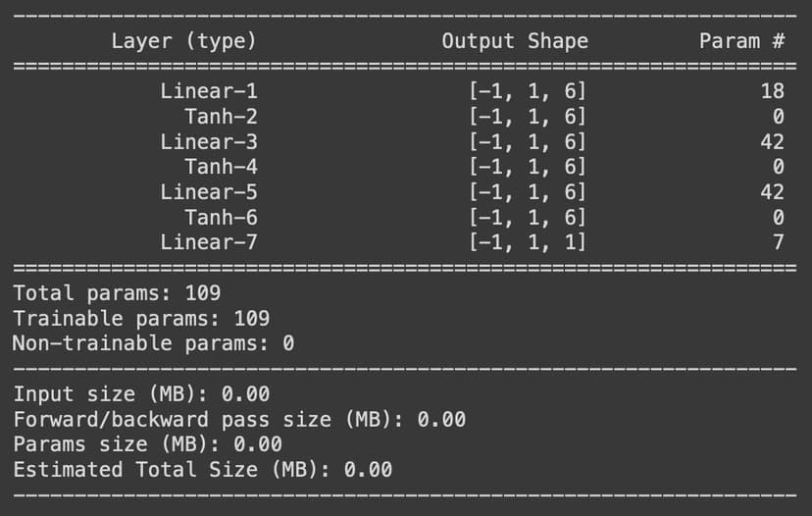This screenshot has height=516, width=812.
Task: Click the "Estimated Total Size (MB)" line
Action: (x=202, y=470)
